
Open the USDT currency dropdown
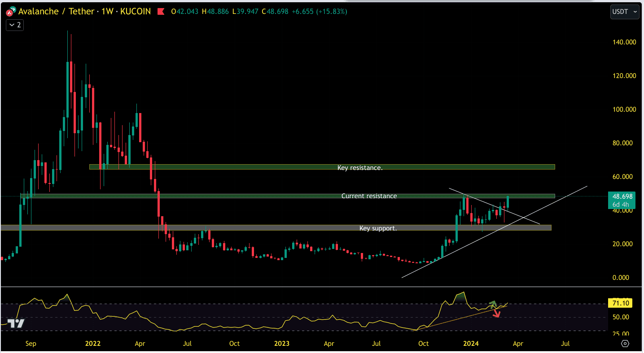pyautogui.click(x=625, y=12)
